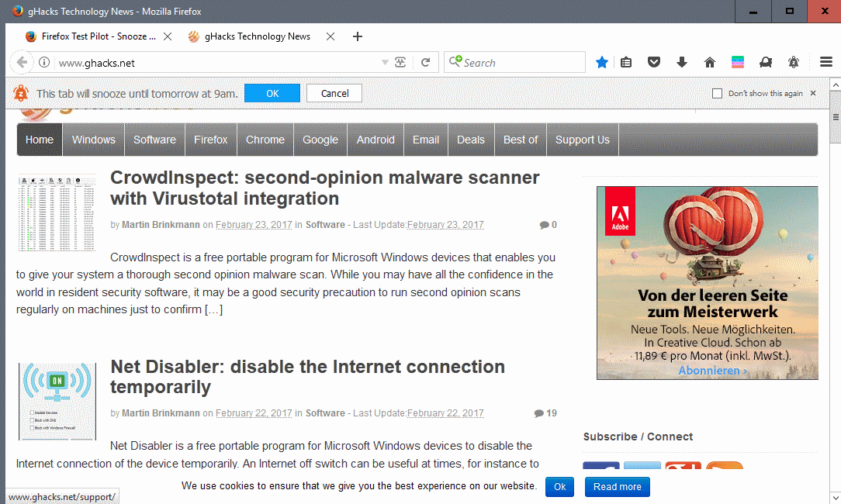Click Read more on the cookie notice

coord(617,487)
